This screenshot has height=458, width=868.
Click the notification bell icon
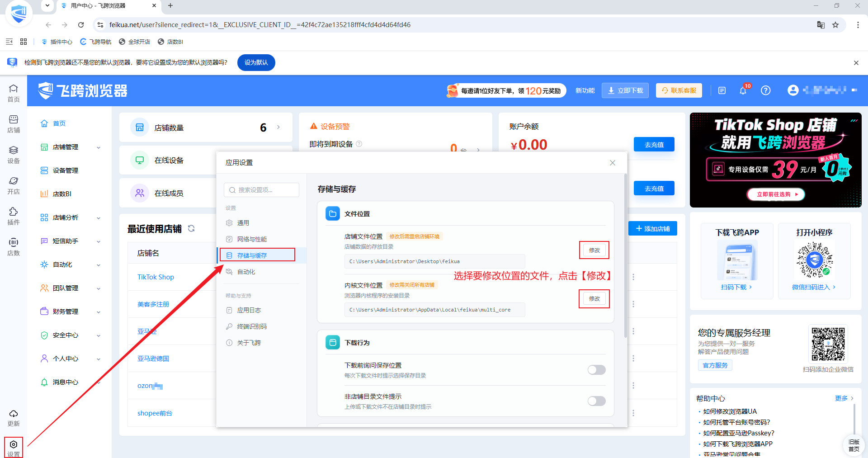743,90
